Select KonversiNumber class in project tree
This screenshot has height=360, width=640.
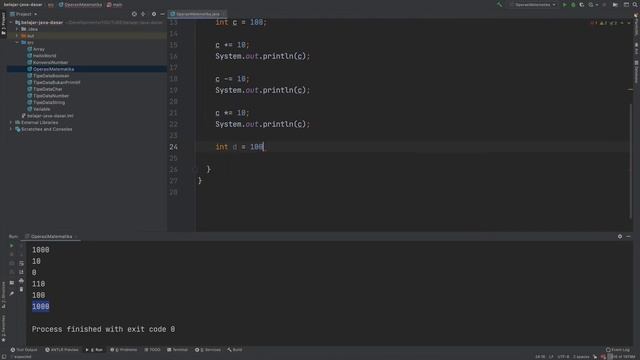(47, 62)
